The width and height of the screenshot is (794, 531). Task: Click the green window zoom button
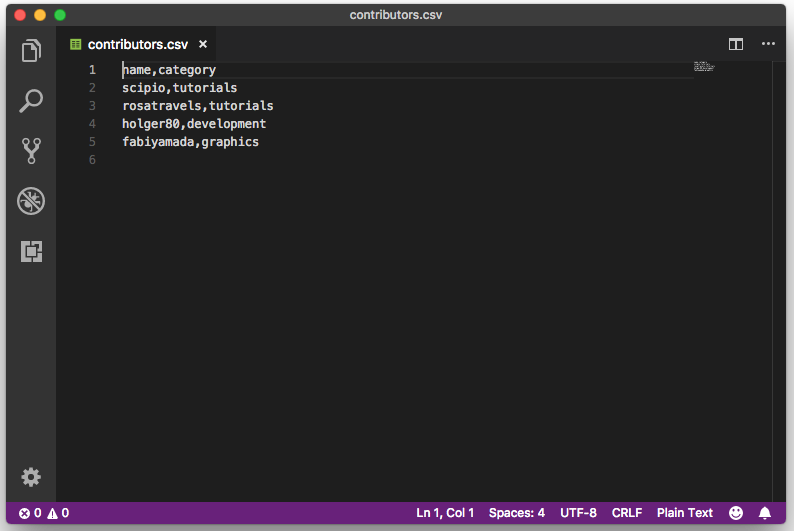(x=60, y=15)
